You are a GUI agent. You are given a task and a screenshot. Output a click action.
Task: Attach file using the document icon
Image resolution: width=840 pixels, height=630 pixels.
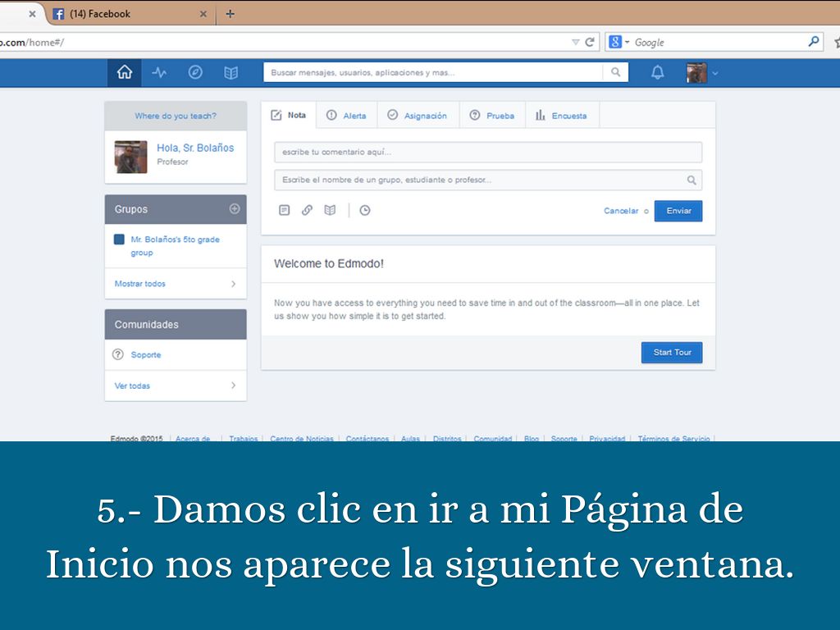285,211
